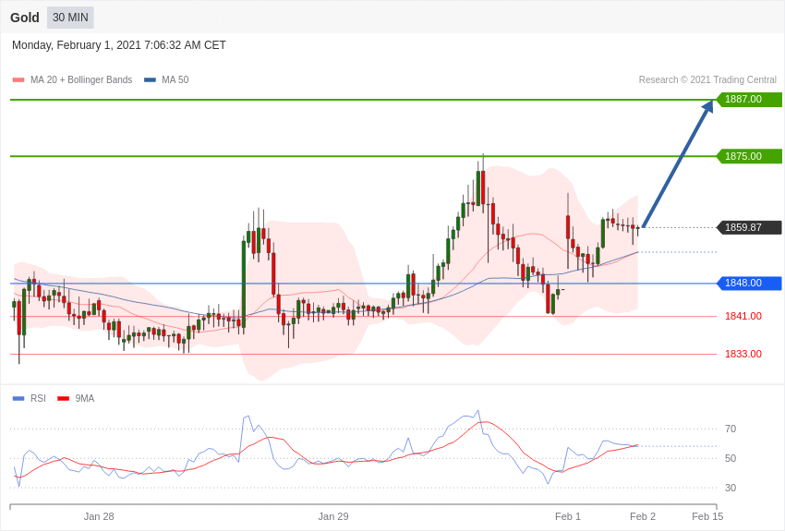Click the red 9MA legend swatch
This screenshot has width=785, height=532.
coord(63,399)
